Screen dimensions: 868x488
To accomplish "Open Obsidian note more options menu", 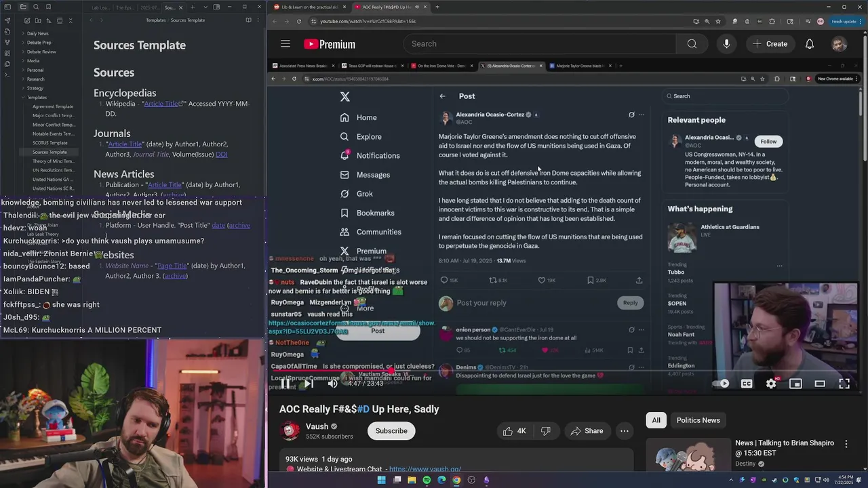I will 260,20.
